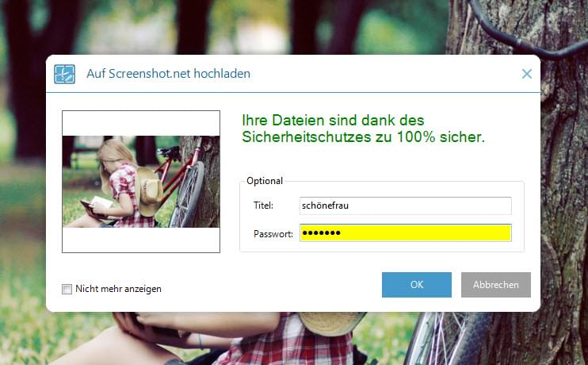Close the upload dialog with the X
This screenshot has width=588, height=365.
tap(527, 74)
